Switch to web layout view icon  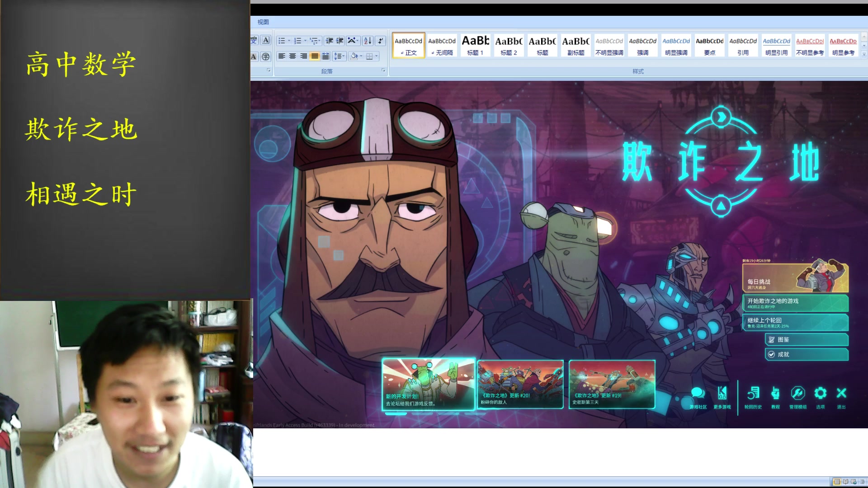point(854,482)
